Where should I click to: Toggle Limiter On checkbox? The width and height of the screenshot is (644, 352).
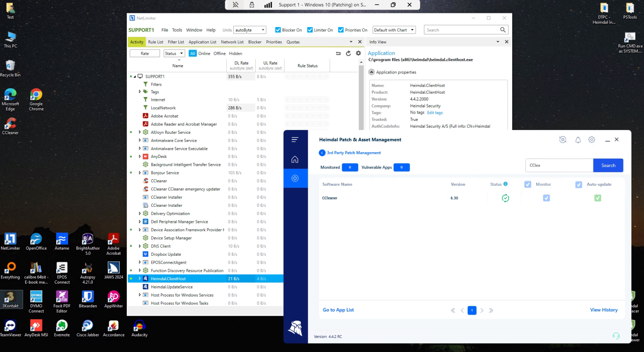pos(310,30)
